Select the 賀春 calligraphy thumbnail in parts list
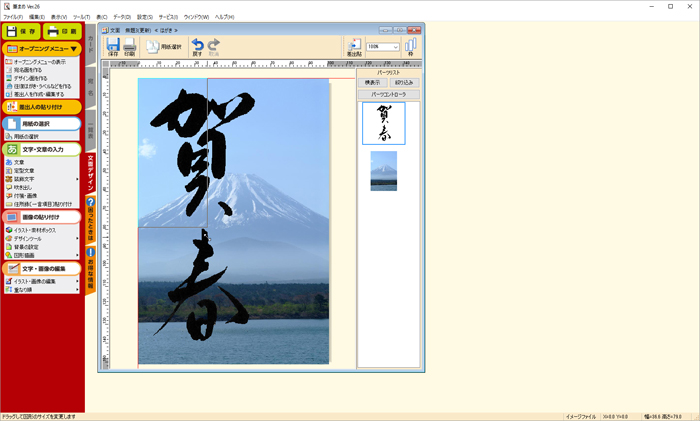Image resolution: width=700 pixels, height=421 pixels. pos(384,123)
